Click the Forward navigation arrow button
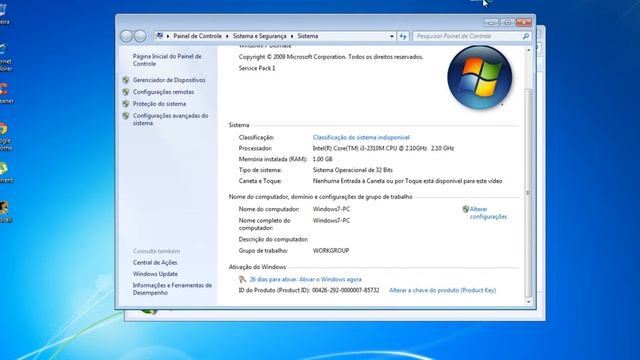 [140, 36]
